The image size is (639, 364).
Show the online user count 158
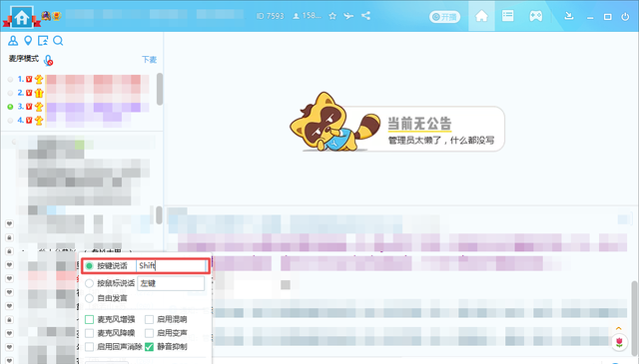(x=308, y=16)
